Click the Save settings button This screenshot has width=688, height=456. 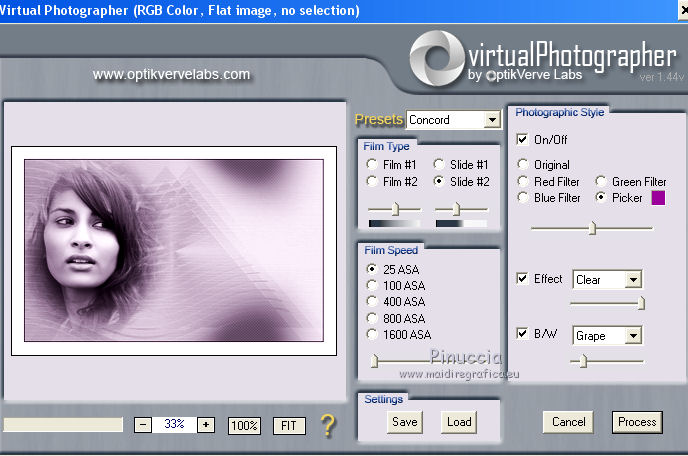405,422
